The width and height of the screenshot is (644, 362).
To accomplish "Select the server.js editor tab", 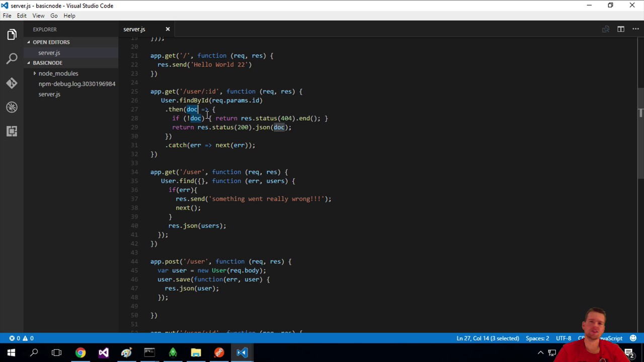I will (x=134, y=29).
